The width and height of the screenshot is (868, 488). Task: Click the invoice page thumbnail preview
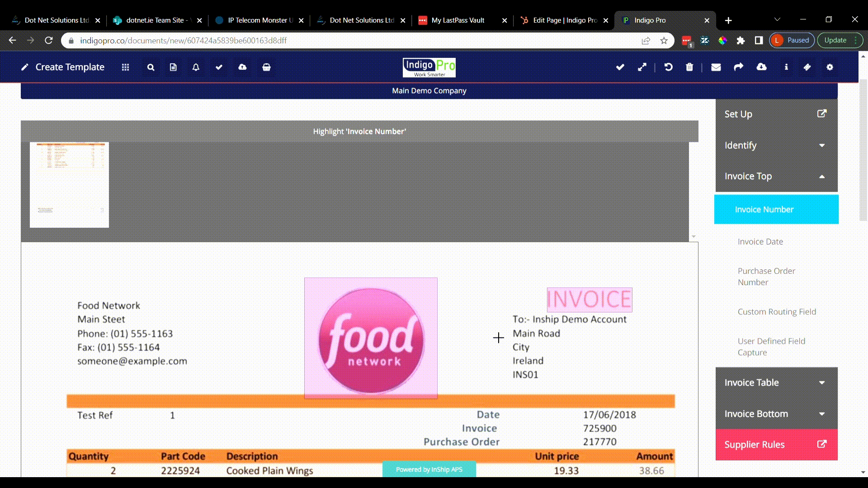(x=69, y=184)
